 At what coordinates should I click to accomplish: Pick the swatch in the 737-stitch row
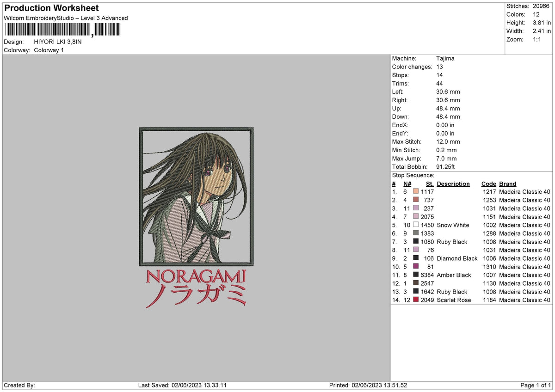tap(416, 200)
